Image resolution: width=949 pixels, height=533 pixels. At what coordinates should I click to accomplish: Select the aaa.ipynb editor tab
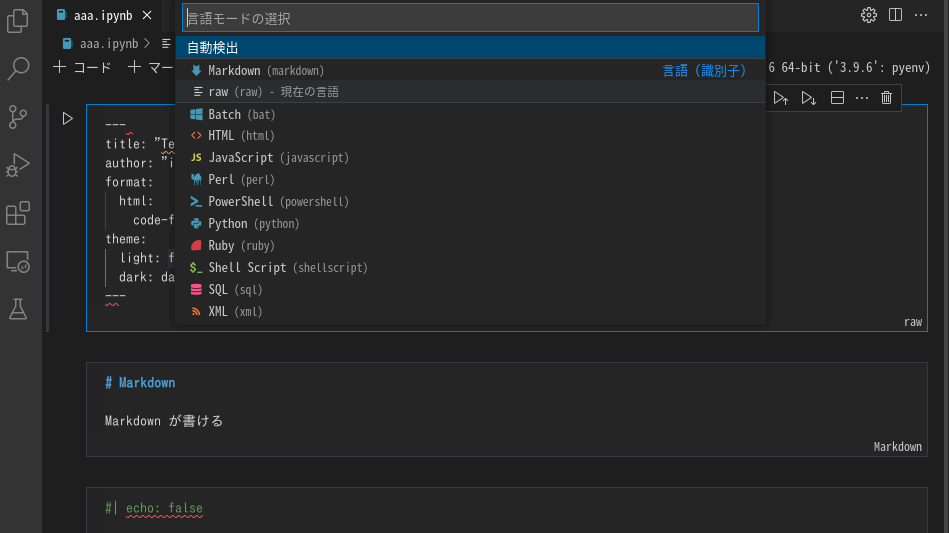[103, 16]
